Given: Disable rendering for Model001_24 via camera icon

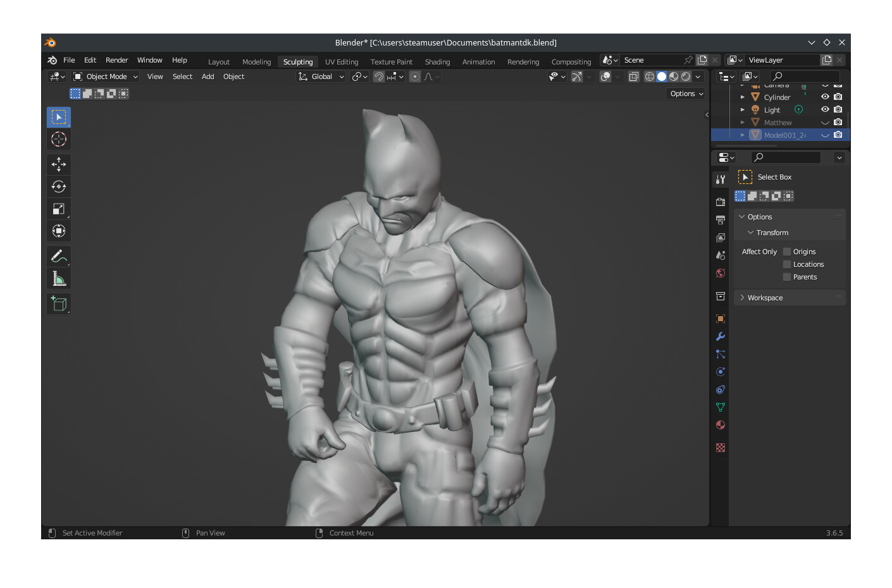Looking at the screenshot, I should coord(838,135).
